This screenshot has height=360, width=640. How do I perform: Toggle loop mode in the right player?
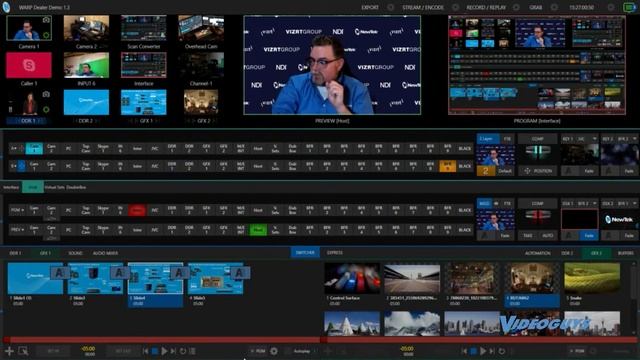click(502, 351)
